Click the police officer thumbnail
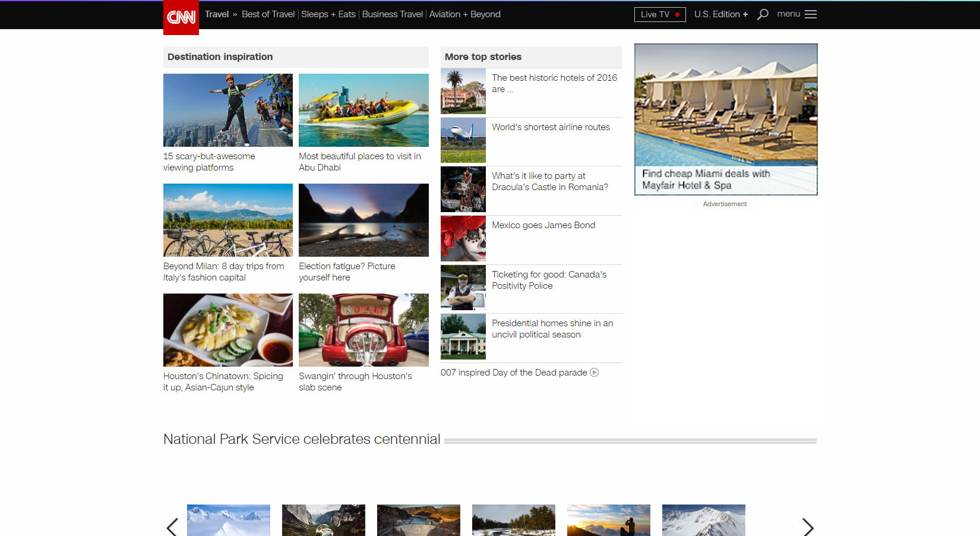Screen dimensions: 980x536 click(463, 288)
